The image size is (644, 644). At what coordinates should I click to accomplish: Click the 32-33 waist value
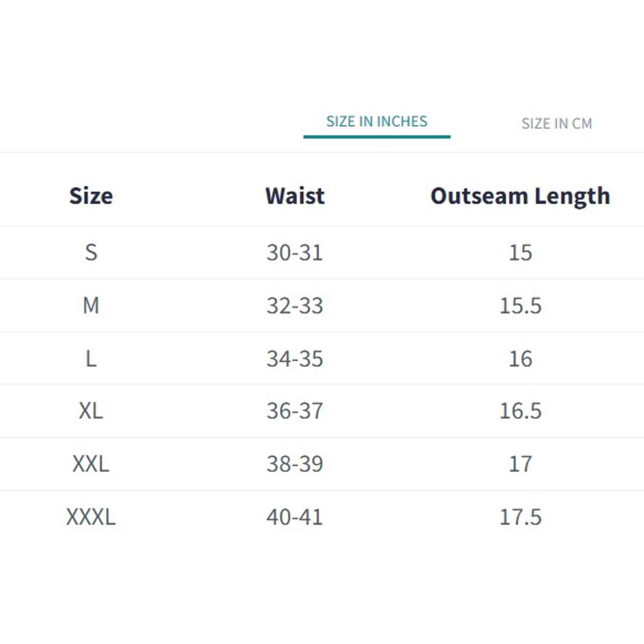pyautogui.click(x=295, y=305)
